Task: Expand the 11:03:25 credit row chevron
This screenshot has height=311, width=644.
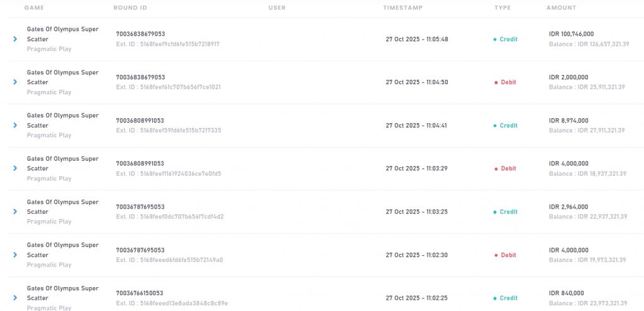Action: [15, 212]
